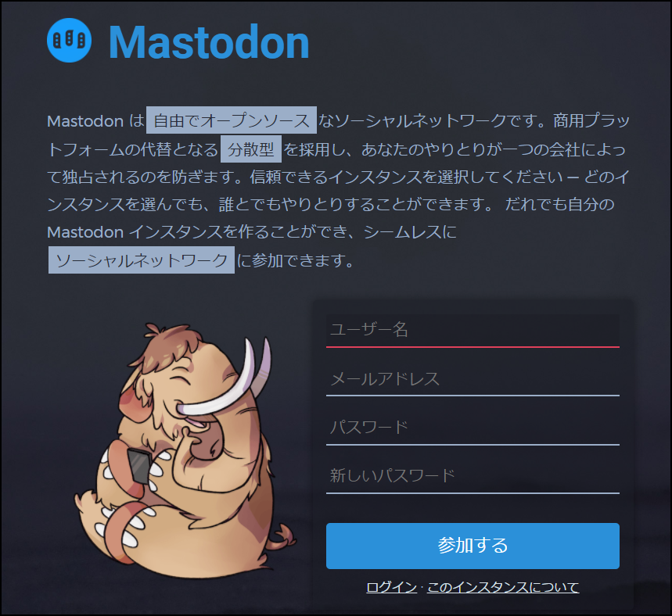The width and height of the screenshot is (672, 616).
Task: Click into the パスワード field
Action: pos(473,428)
